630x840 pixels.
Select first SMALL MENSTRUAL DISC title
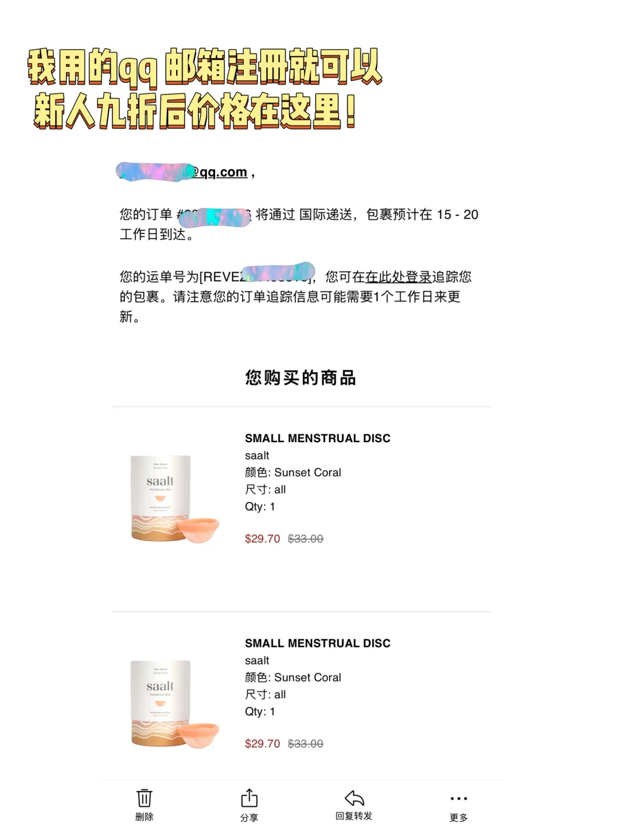[317, 438]
